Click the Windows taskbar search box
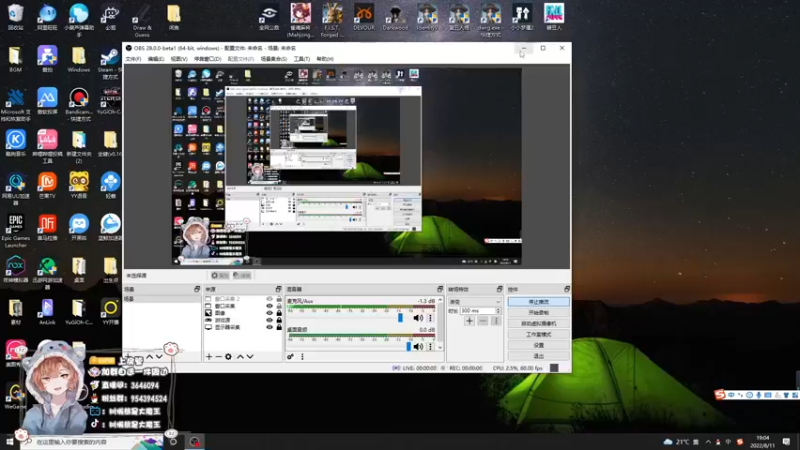 click(x=92, y=442)
